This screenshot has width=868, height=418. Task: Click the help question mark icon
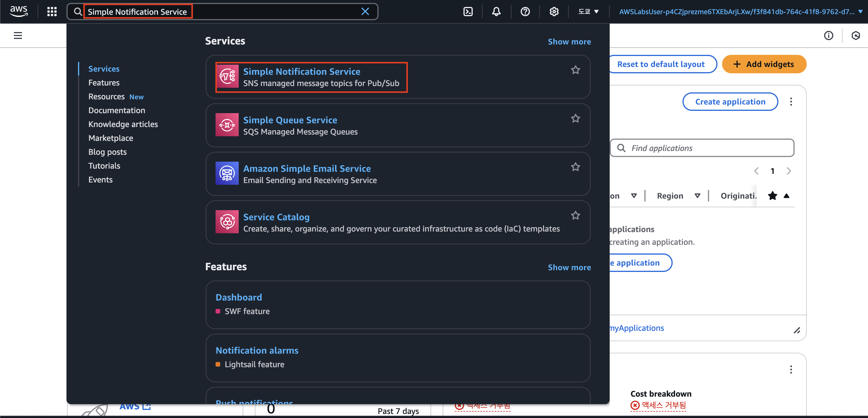pos(525,12)
